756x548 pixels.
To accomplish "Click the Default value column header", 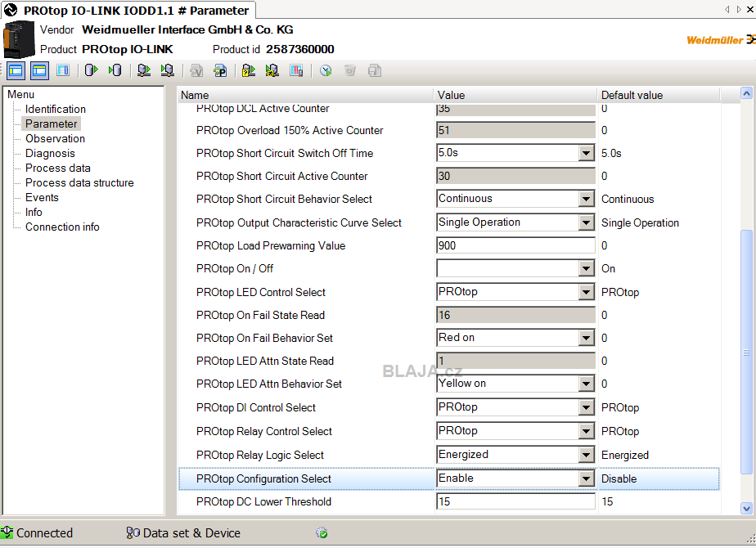I will (659, 95).
